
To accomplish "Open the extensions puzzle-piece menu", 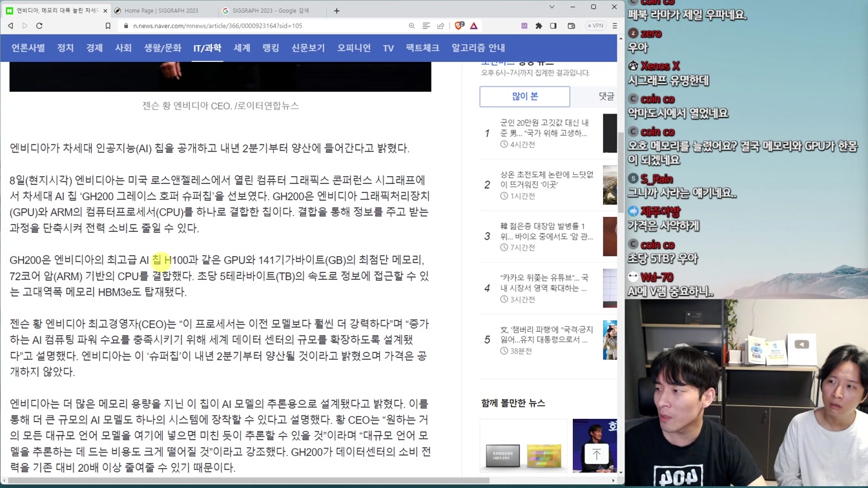I will click(x=539, y=26).
